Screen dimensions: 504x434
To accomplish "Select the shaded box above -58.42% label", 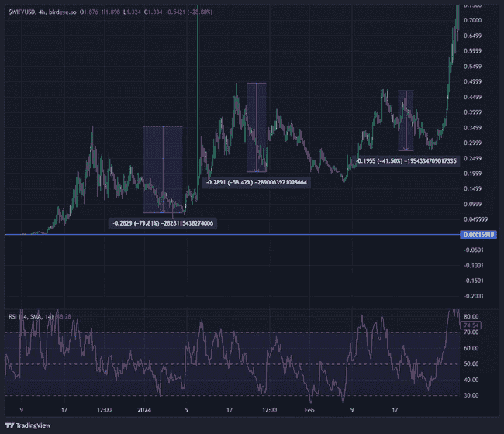I will click(257, 127).
